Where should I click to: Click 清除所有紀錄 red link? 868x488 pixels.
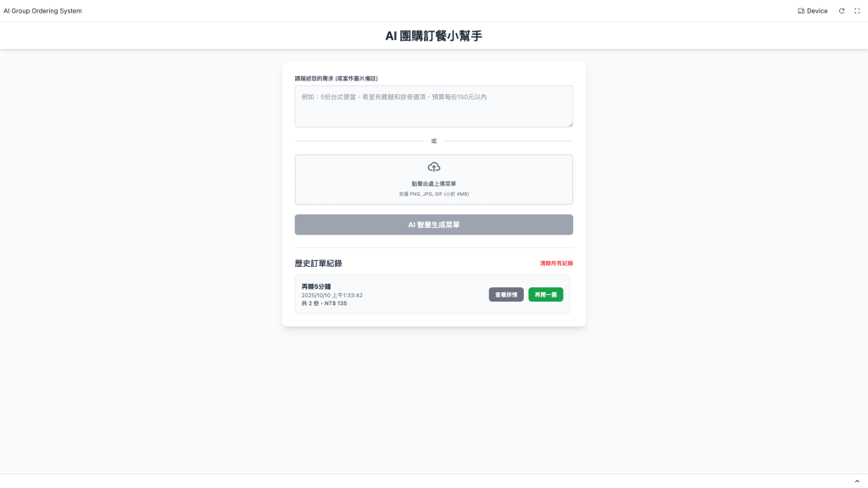tap(556, 263)
